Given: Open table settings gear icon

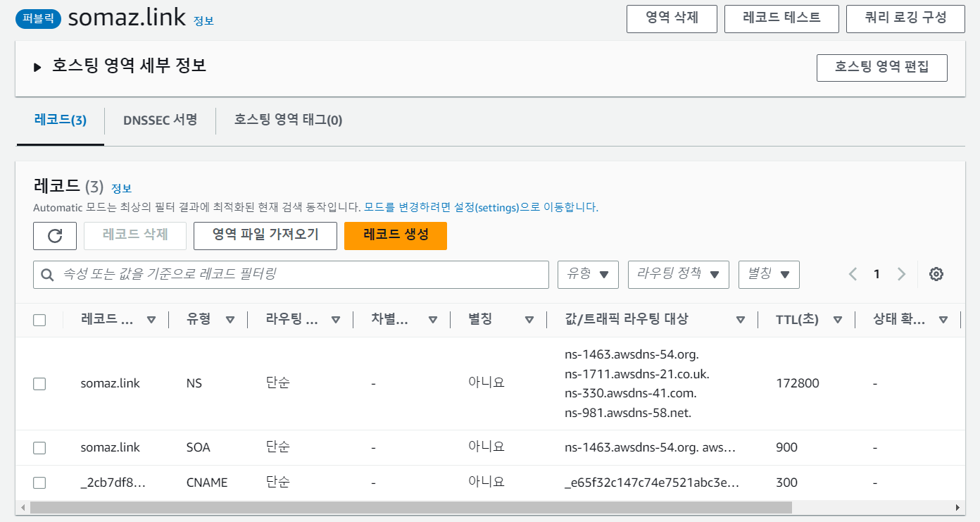Looking at the screenshot, I should pyautogui.click(x=936, y=274).
